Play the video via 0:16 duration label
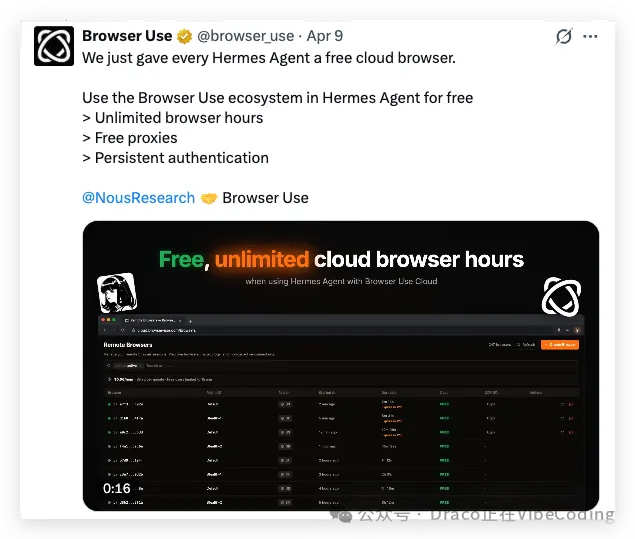The image size is (635, 539). coord(117,488)
